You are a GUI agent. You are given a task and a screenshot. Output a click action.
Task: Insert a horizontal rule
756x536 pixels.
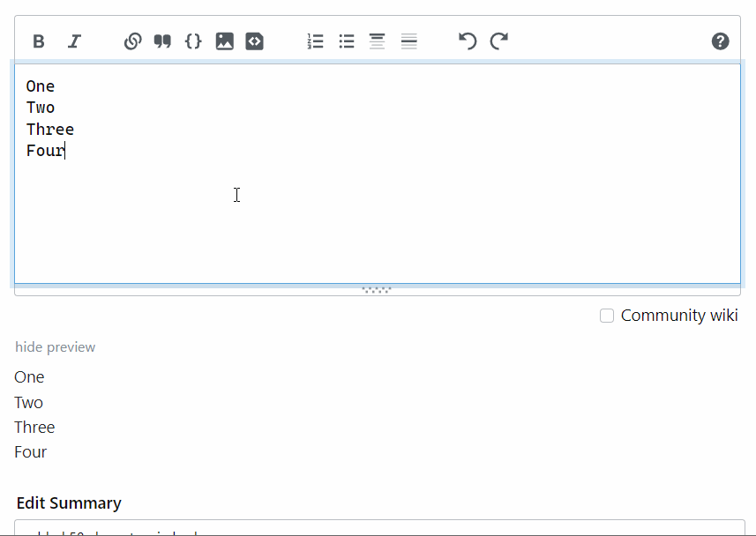[x=408, y=41]
